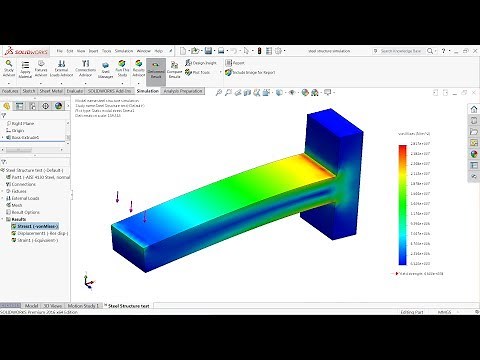This screenshot has width=480, height=360.
Task: Open the Fixtures Advisor
Action: pos(41,69)
